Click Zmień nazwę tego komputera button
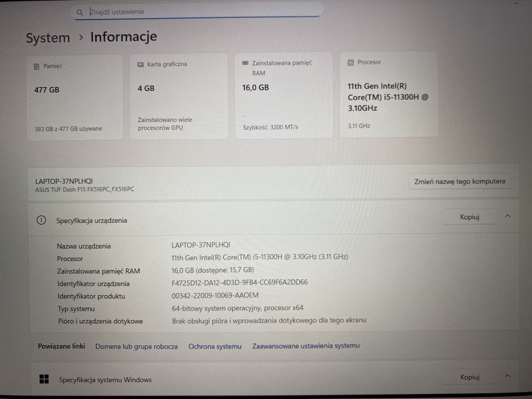This screenshot has width=532, height=399. point(460,181)
